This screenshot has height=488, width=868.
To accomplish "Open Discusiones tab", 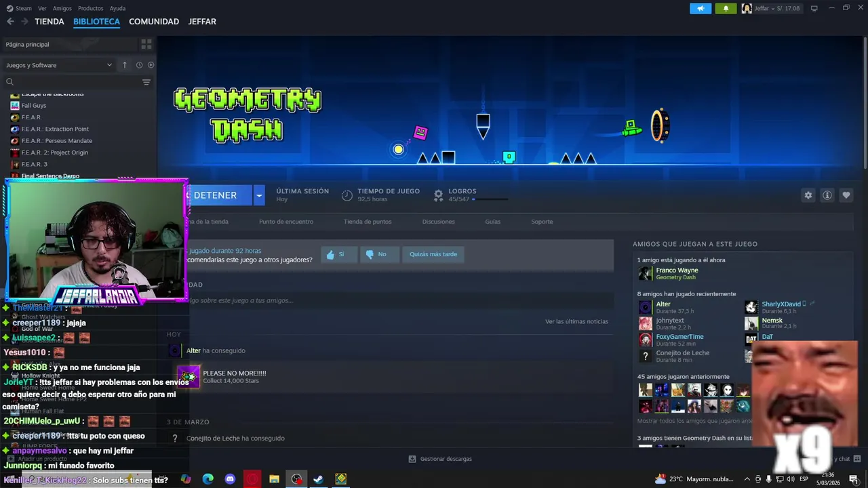I will point(438,222).
